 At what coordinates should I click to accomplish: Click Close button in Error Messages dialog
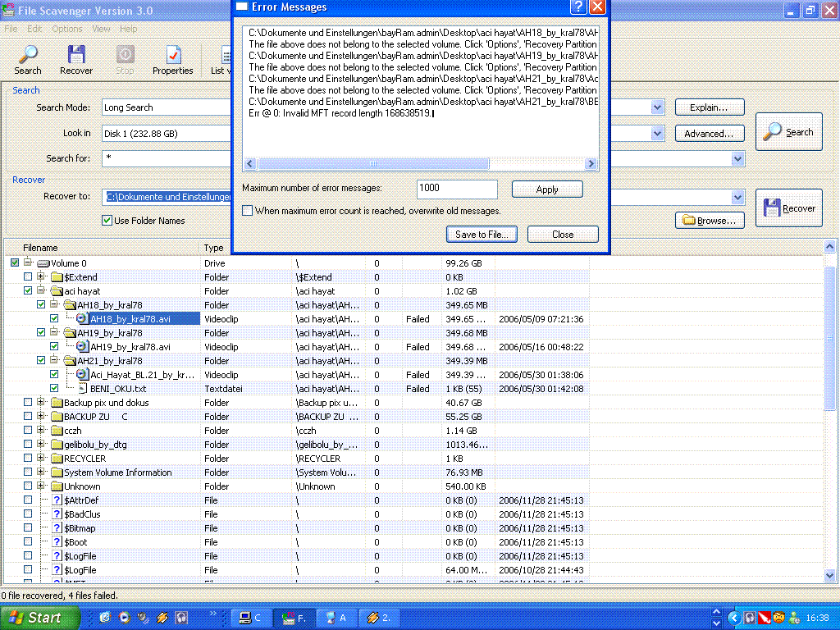(563, 234)
